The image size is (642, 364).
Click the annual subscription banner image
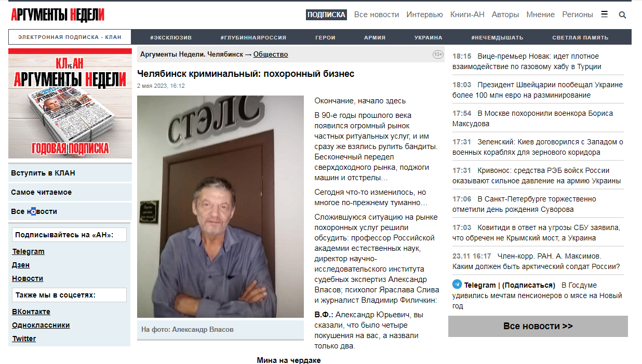(x=70, y=103)
